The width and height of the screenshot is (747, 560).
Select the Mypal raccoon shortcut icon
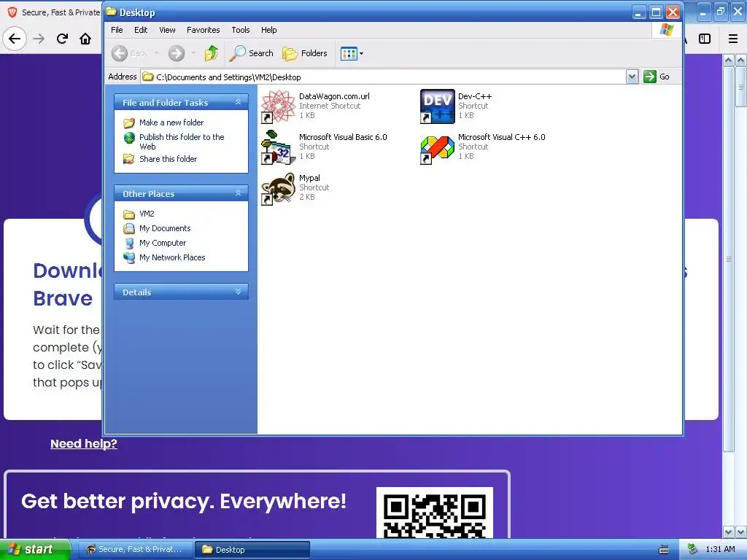pos(279,188)
